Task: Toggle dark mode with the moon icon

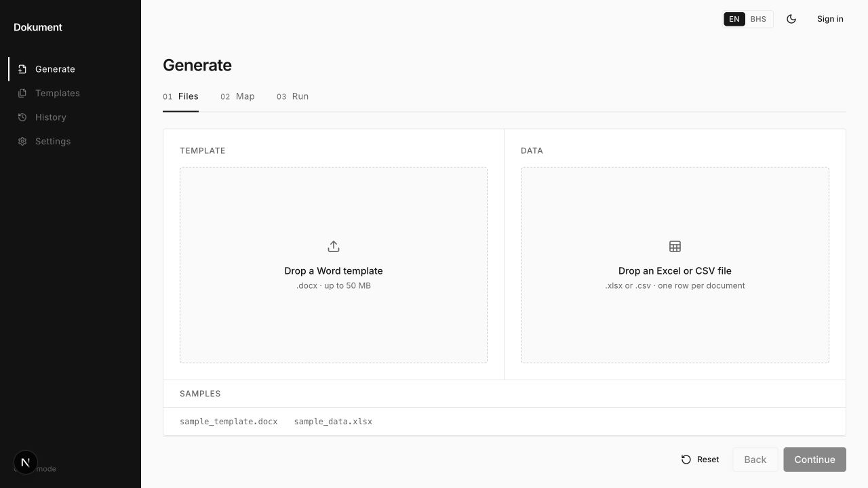Action: [791, 19]
